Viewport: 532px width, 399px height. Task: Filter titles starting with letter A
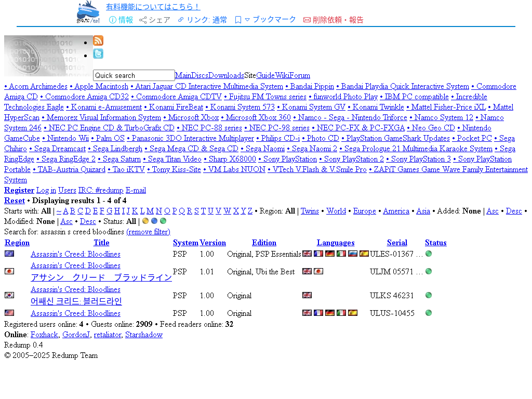point(65,211)
